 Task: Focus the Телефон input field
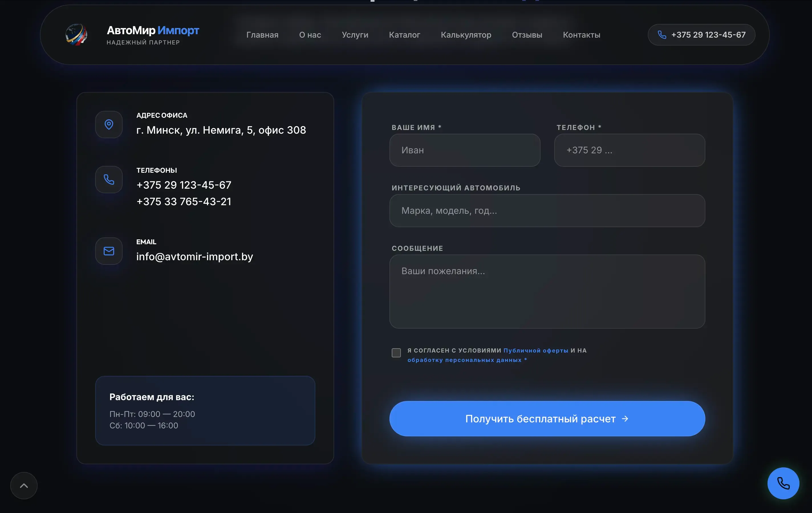pyautogui.click(x=629, y=150)
